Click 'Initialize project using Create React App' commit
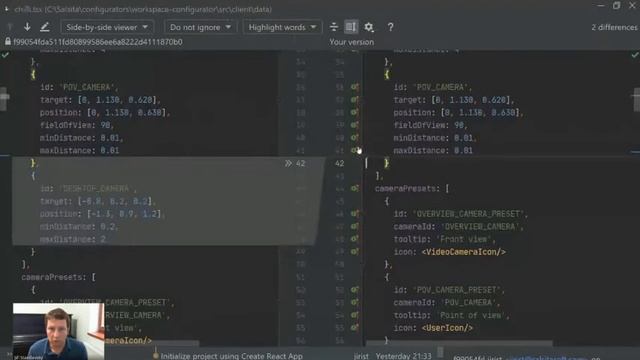 [231, 356]
